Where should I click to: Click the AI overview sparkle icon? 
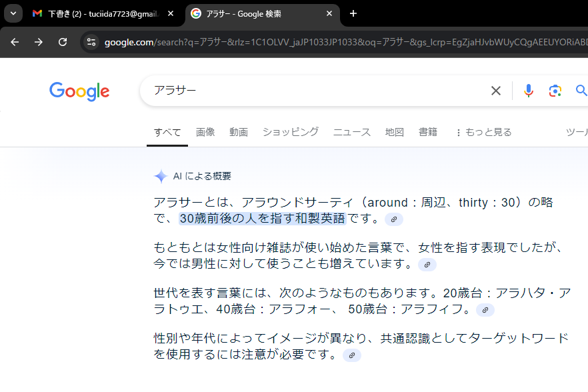point(161,176)
